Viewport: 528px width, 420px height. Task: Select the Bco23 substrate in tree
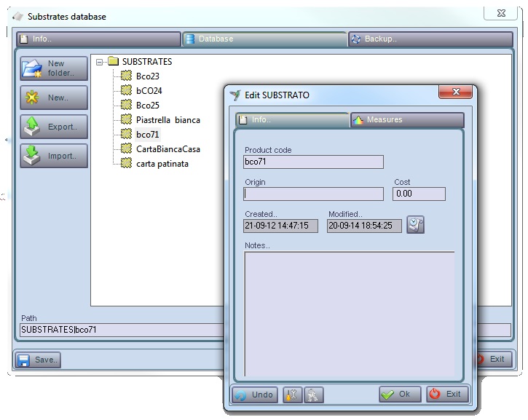tap(147, 76)
